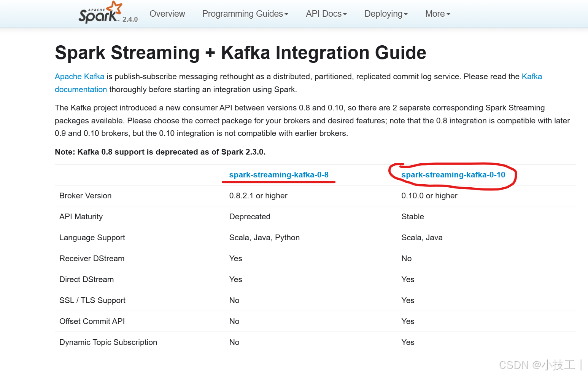Click the Apache Spark logo
Image resolution: width=588 pixels, height=375 pixels.
pos(100,13)
